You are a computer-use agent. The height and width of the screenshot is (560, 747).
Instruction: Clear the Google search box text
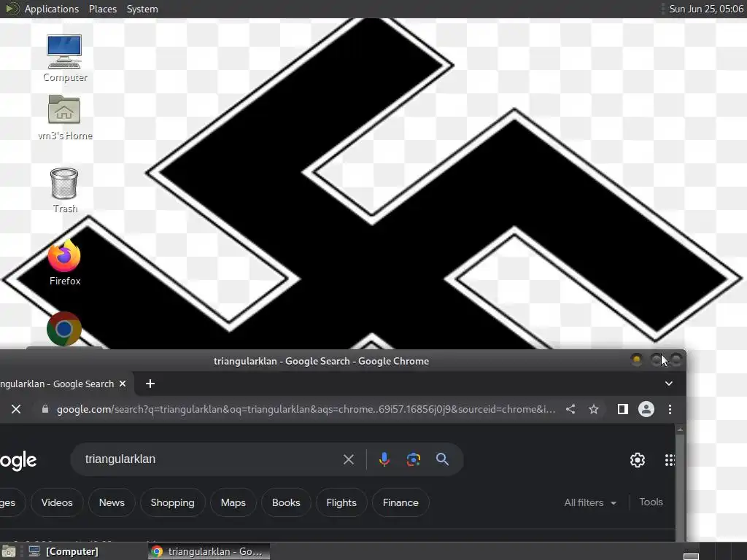pyautogui.click(x=348, y=459)
